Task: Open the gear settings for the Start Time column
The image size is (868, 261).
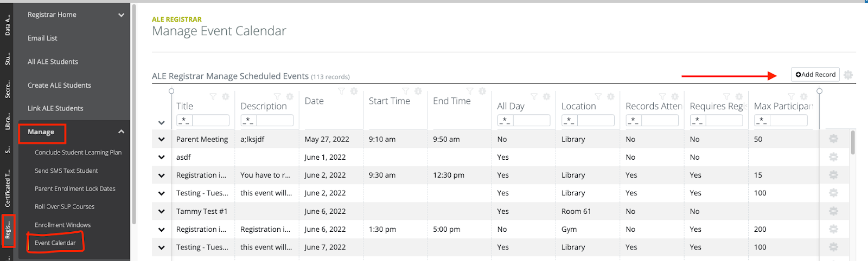Action: point(418,91)
